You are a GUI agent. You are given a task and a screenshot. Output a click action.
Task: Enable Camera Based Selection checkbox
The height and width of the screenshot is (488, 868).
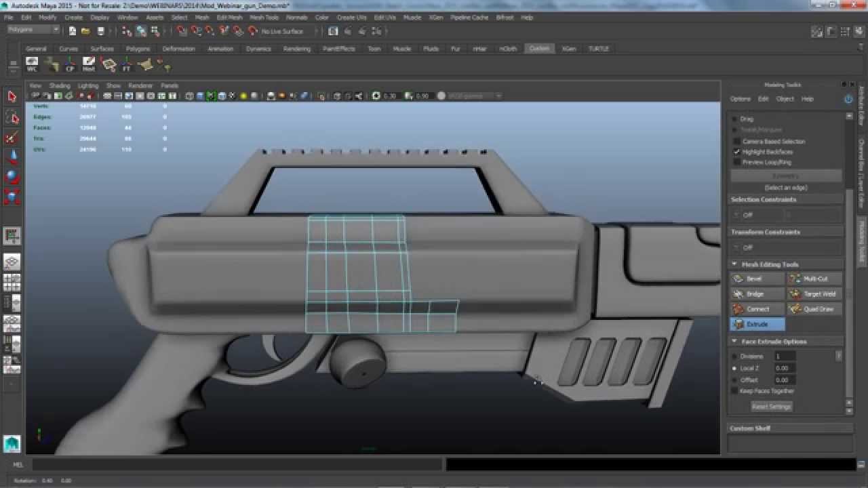coord(736,141)
